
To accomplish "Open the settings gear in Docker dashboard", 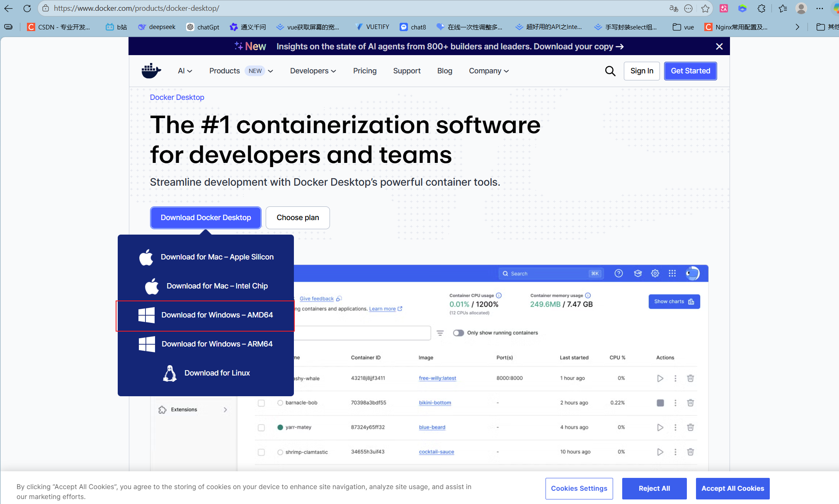I will click(x=655, y=274).
